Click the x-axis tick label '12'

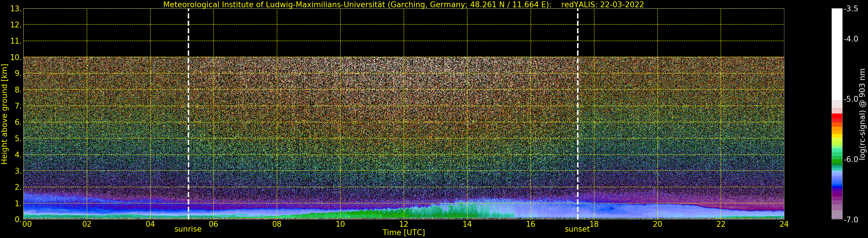pyautogui.click(x=404, y=224)
